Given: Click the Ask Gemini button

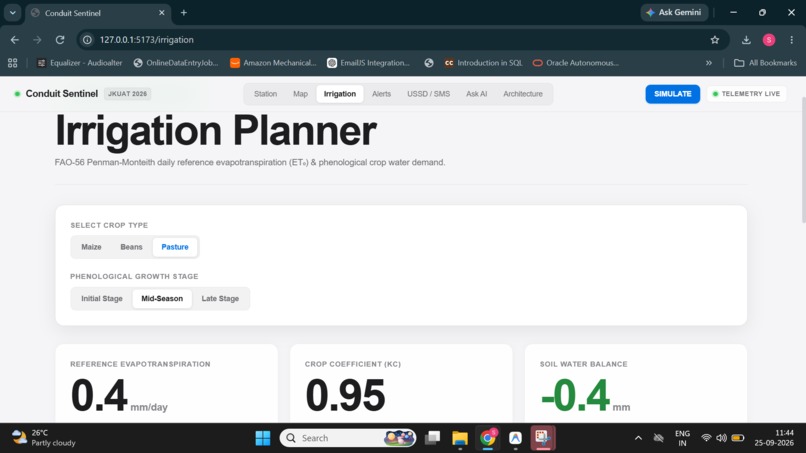Looking at the screenshot, I should 674,12.
